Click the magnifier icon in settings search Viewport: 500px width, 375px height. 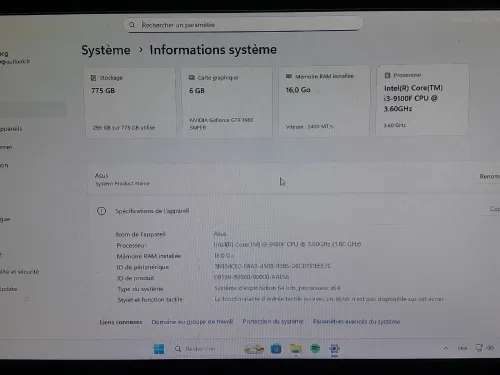[132, 25]
